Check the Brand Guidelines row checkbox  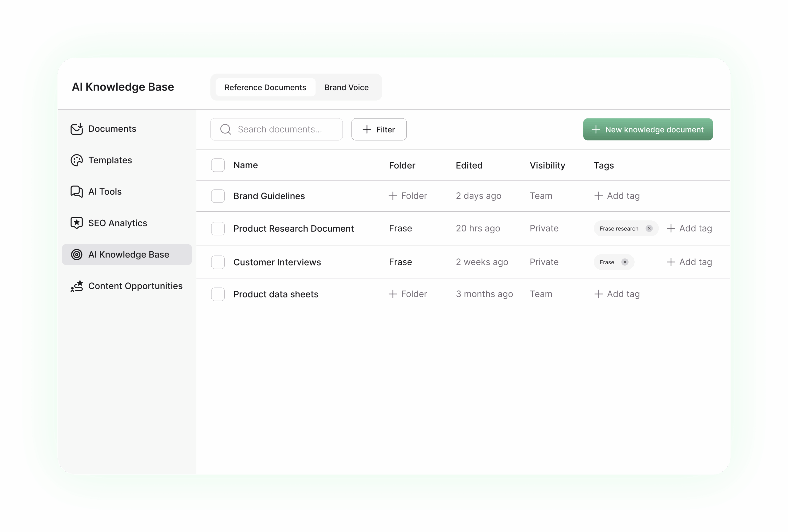click(x=218, y=196)
